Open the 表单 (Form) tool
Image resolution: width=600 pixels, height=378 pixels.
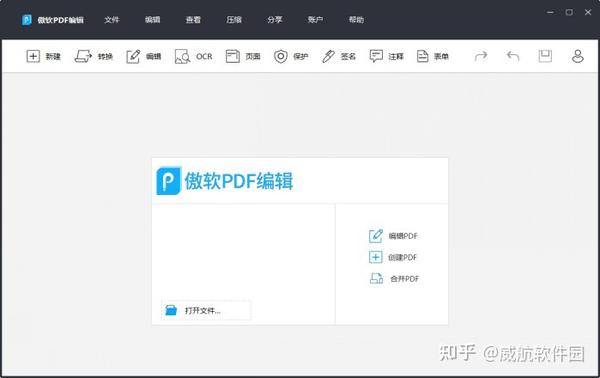pyautogui.click(x=432, y=56)
